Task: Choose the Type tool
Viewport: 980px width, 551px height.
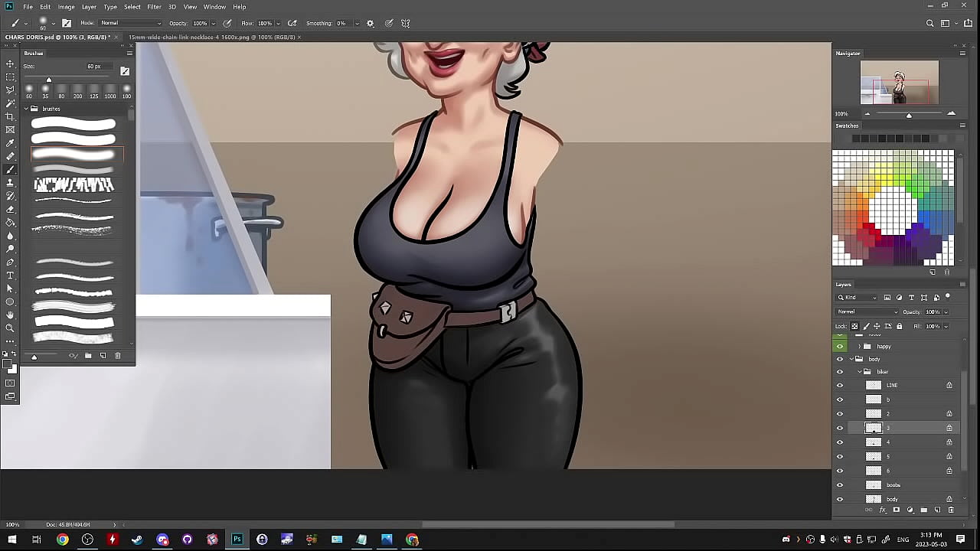Action: (10, 275)
